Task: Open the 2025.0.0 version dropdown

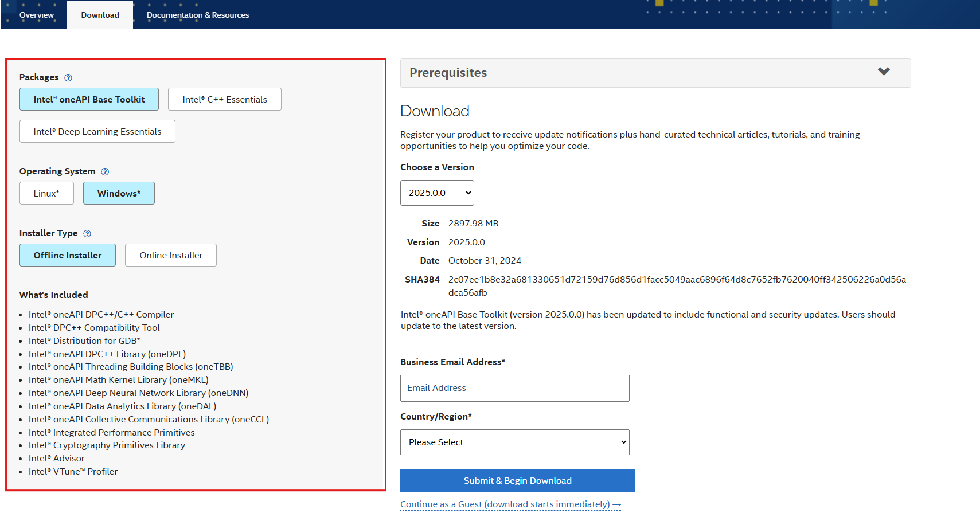Action: 437,193
